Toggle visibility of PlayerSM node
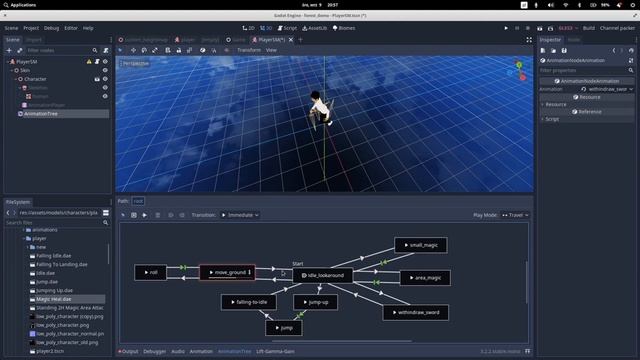This screenshot has height=360, width=640. click(x=105, y=62)
